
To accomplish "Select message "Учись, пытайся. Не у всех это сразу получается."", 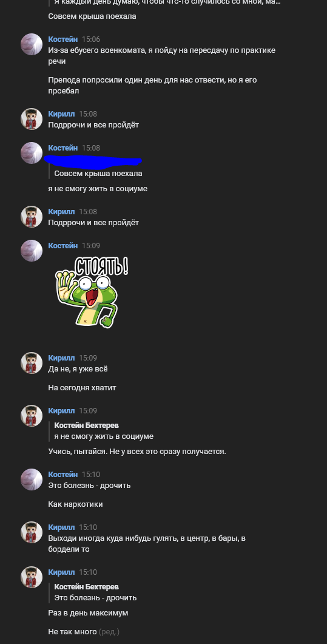I will 137,452.
